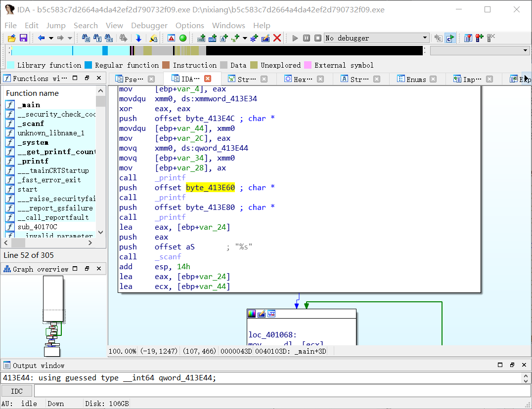Switch to the Hex view tab

pos(299,79)
